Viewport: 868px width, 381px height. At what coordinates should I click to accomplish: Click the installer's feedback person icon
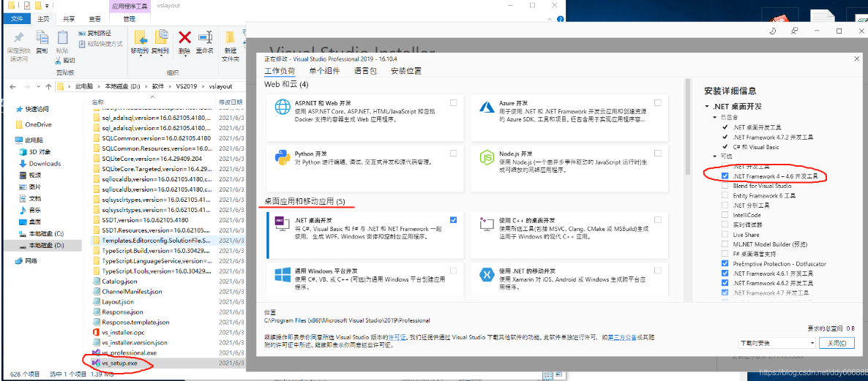tap(795, 31)
